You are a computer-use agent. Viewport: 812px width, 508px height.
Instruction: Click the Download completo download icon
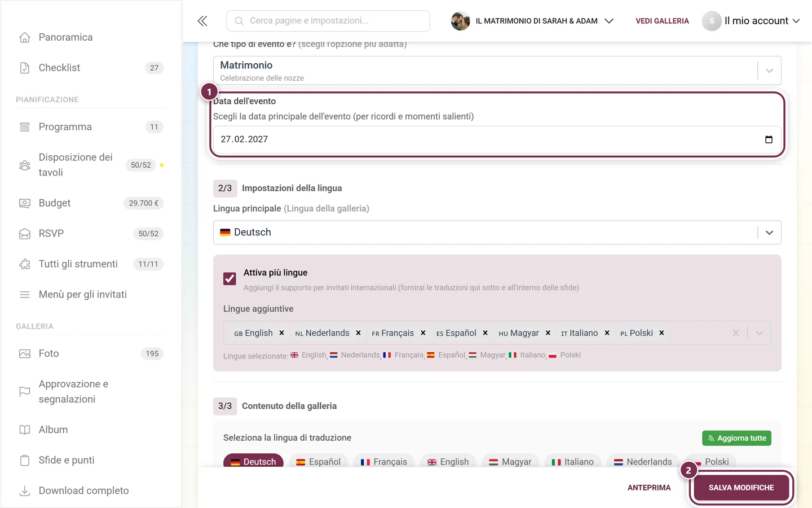point(25,491)
